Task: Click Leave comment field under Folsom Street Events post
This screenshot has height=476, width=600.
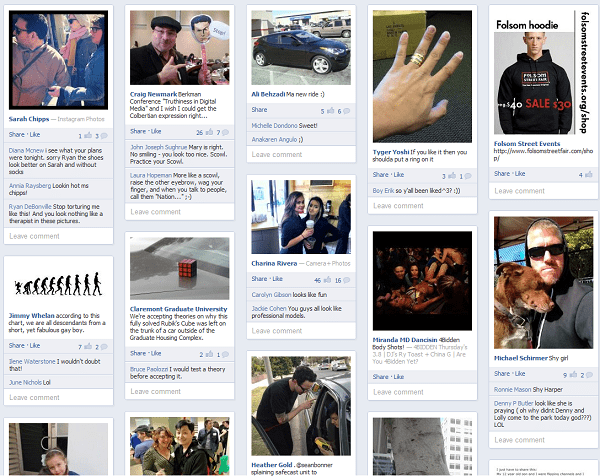Action: point(543,191)
